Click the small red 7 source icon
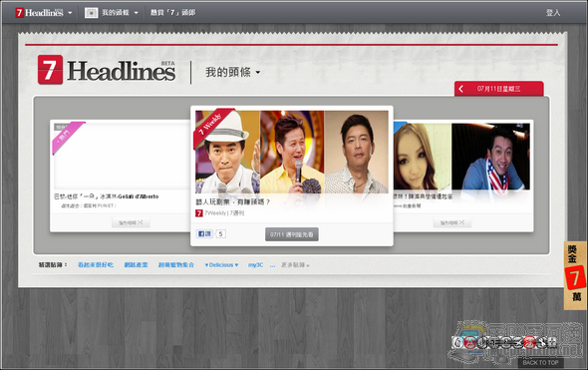This screenshot has width=588, height=370. [199, 213]
